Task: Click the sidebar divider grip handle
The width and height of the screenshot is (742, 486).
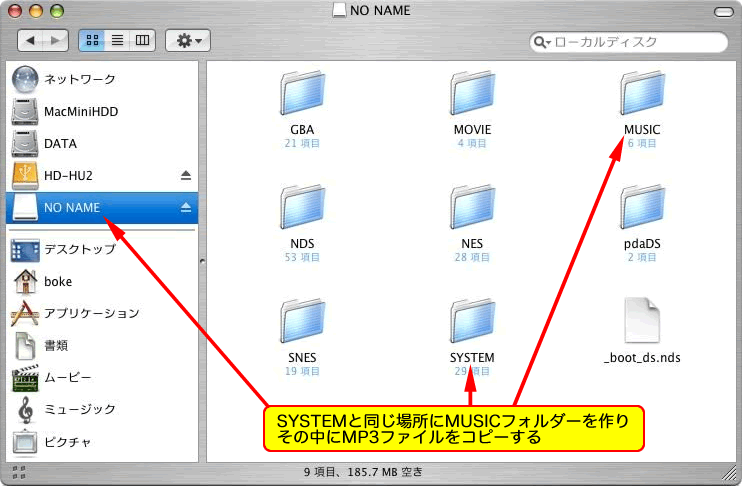Action: point(203,261)
